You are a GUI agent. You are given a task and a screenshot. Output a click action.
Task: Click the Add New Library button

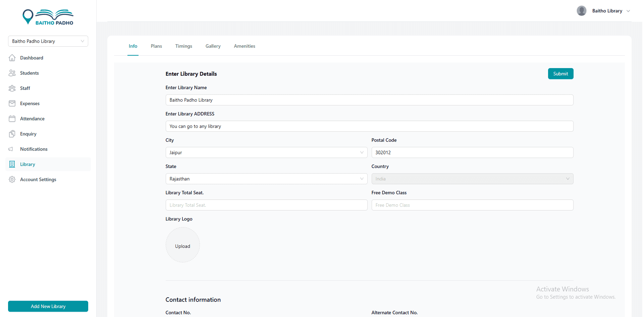48,306
